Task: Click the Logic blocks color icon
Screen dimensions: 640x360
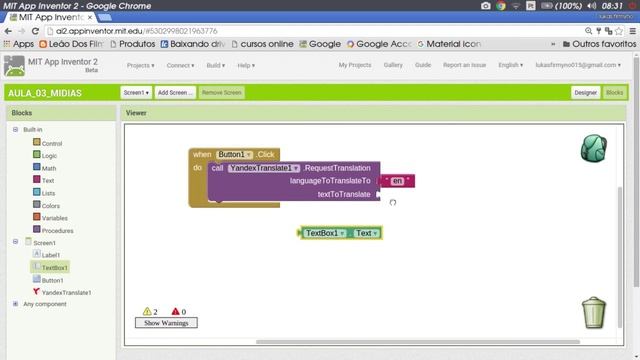Action: tap(37, 154)
